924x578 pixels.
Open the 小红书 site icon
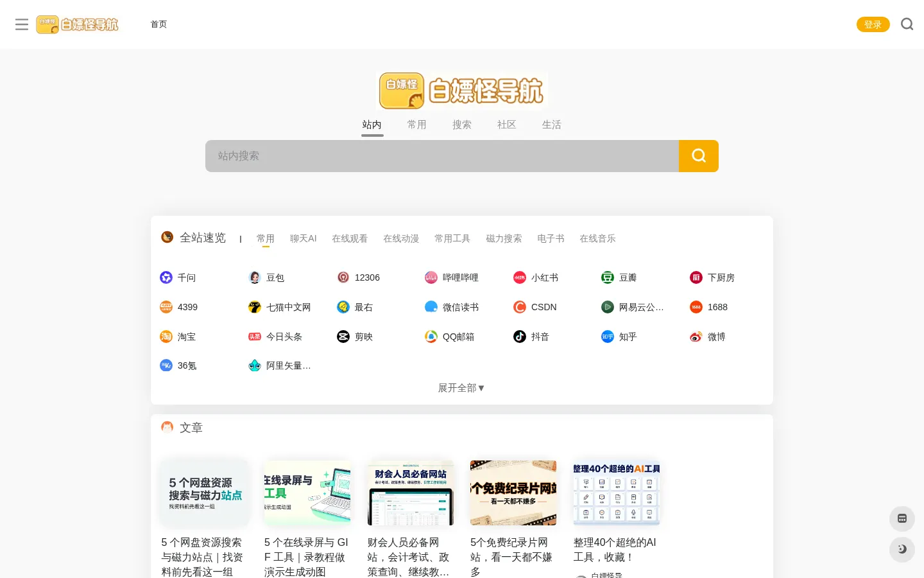click(x=520, y=277)
